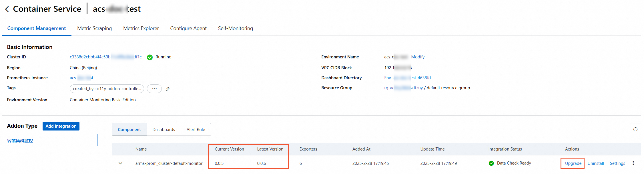Open the Metric Scraping tab
Screen dimensions: 644x174
tap(95, 28)
